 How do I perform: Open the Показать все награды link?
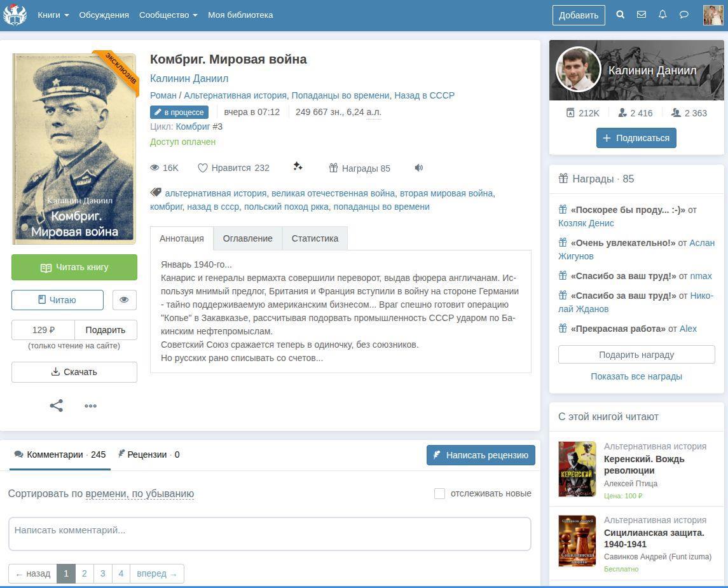point(636,376)
